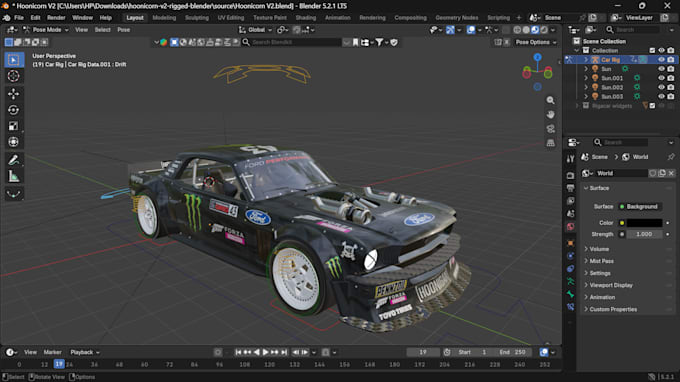Switch to the Animation workspace tab

tap(337, 18)
